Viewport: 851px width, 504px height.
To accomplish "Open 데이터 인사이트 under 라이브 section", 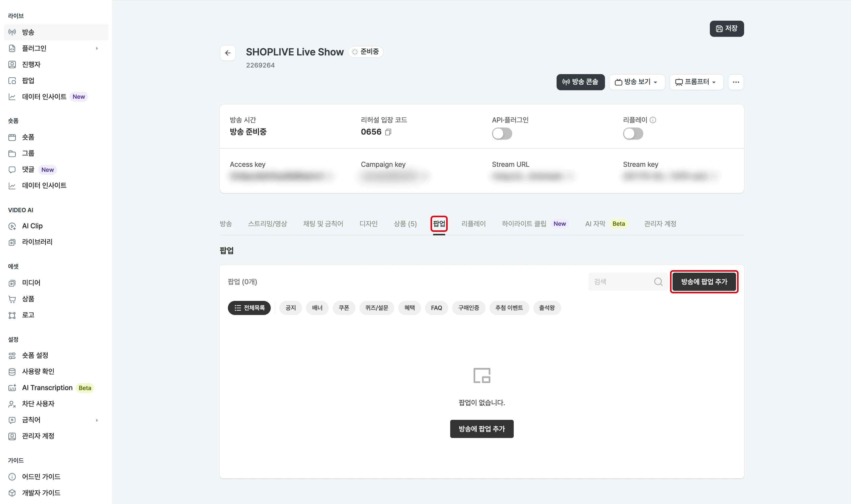I will 56,97.
